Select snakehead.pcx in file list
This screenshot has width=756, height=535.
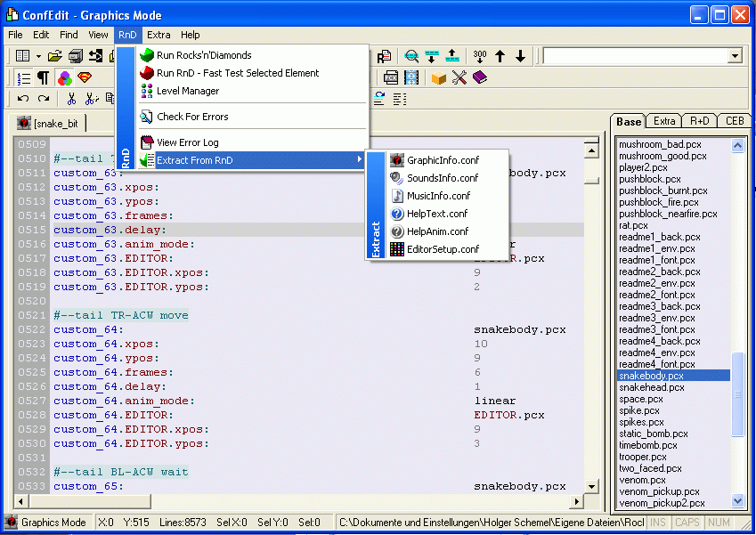pyautogui.click(x=651, y=387)
